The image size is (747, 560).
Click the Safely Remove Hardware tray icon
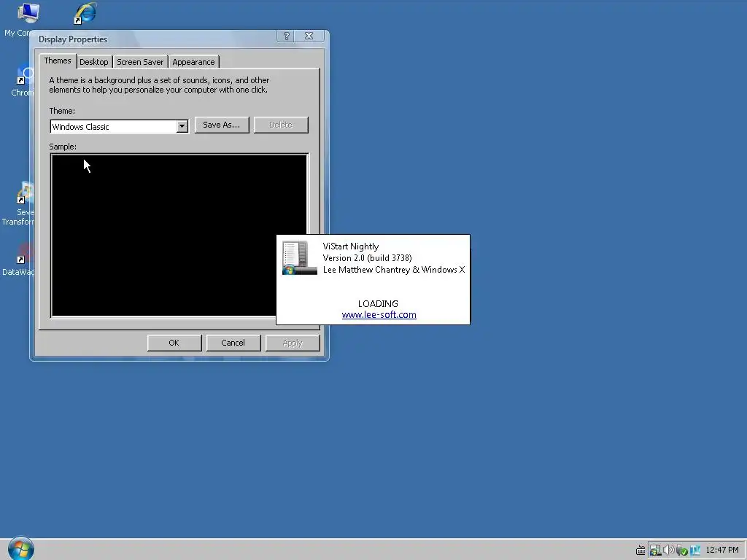click(x=682, y=550)
